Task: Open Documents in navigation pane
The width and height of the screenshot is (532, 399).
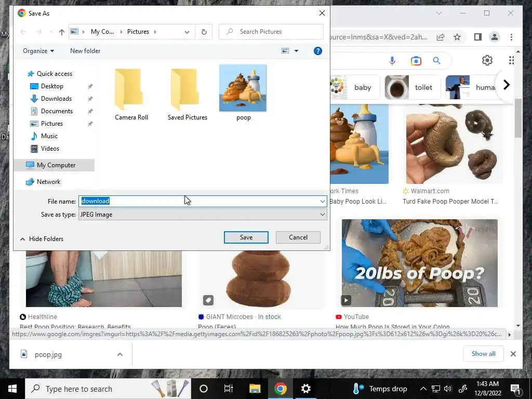Action: (57, 111)
